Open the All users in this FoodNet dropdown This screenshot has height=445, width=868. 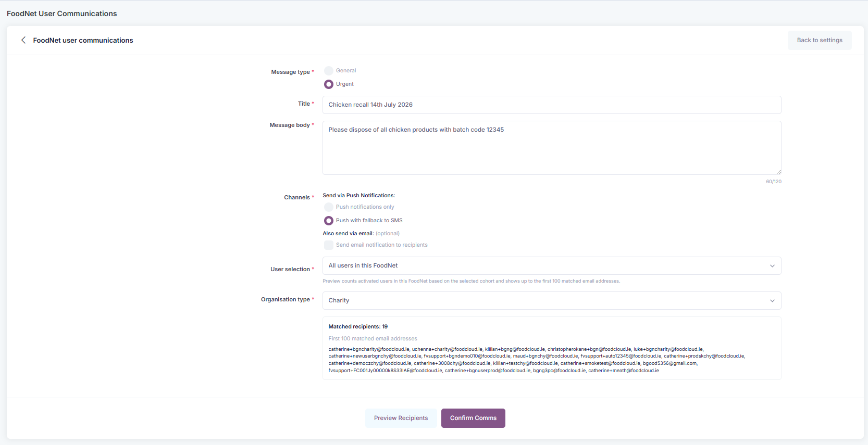coord(552,266)
